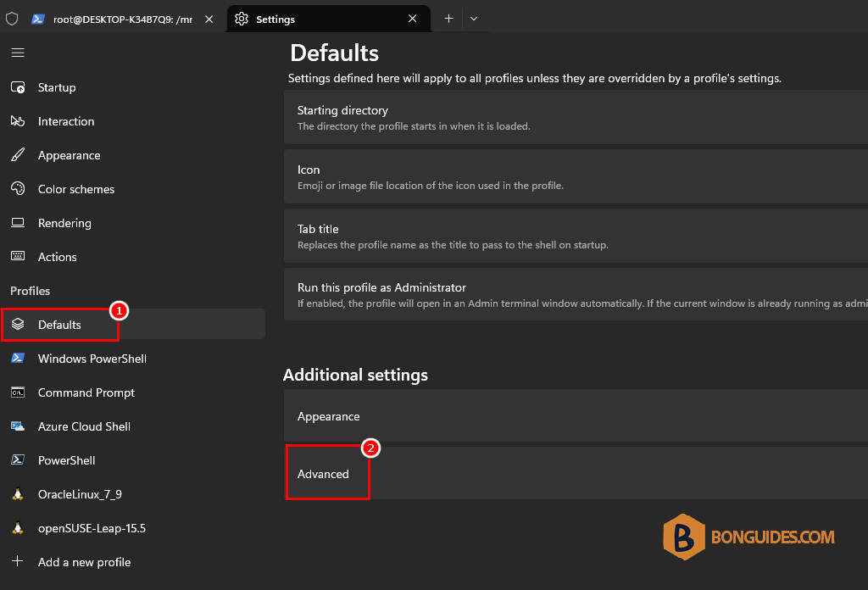The image size is (868, 590).
Task: Close the Settings tab
Action: point(413,19)
